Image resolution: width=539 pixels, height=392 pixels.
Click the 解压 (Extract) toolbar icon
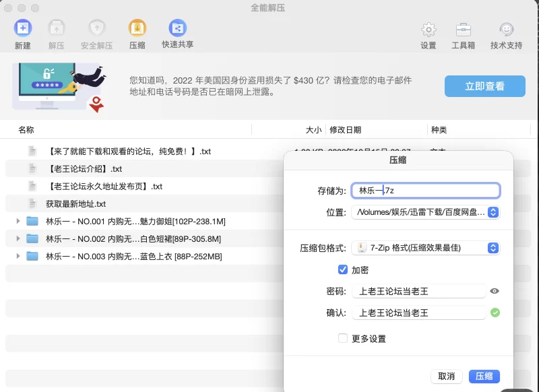tap(56, 28)
